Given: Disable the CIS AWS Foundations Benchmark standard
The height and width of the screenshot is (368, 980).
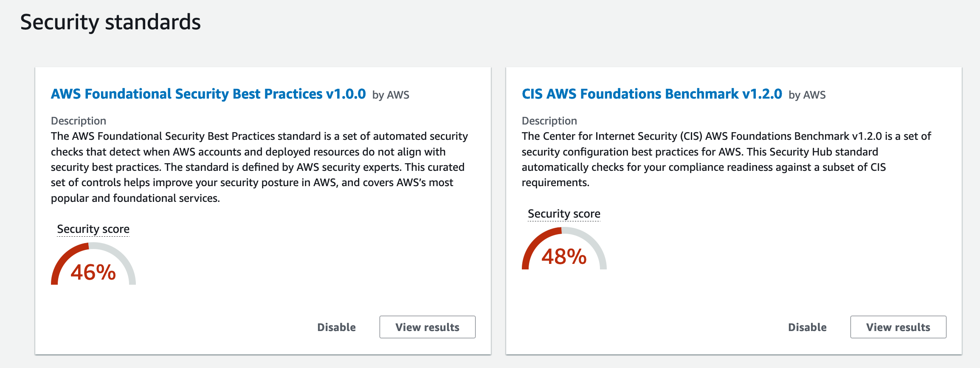Looking at the screenshot, I should [x=807, y=327].
